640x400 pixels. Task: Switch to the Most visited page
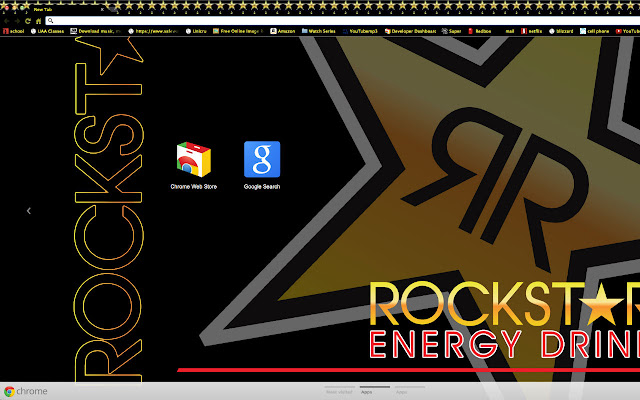(x=340, y=391)
